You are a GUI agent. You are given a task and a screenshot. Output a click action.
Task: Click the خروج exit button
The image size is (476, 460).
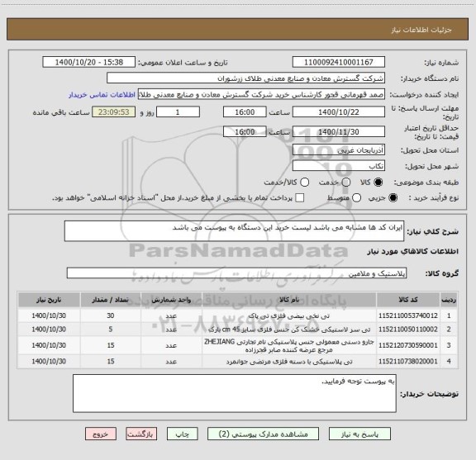click(x=101, y=434)
